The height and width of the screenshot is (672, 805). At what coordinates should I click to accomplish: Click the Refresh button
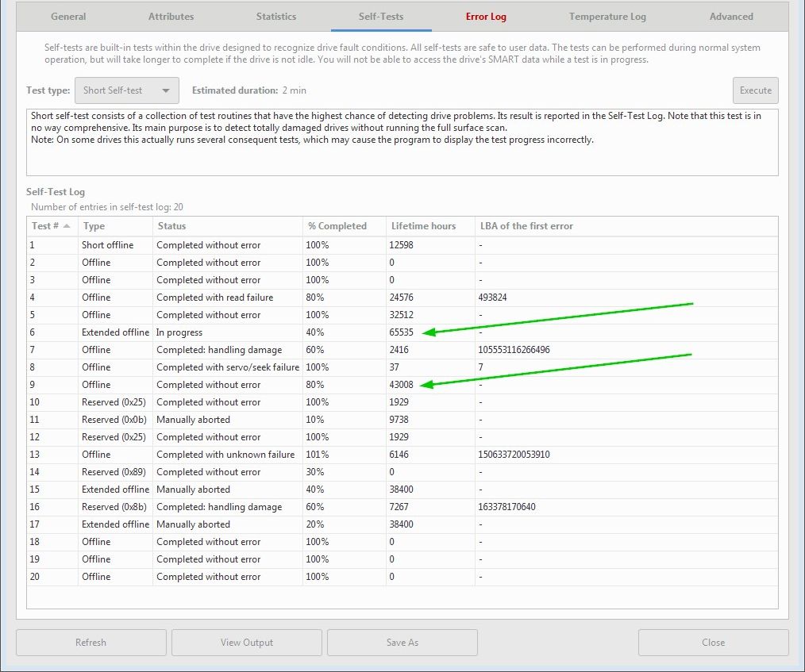coord(91,642)
